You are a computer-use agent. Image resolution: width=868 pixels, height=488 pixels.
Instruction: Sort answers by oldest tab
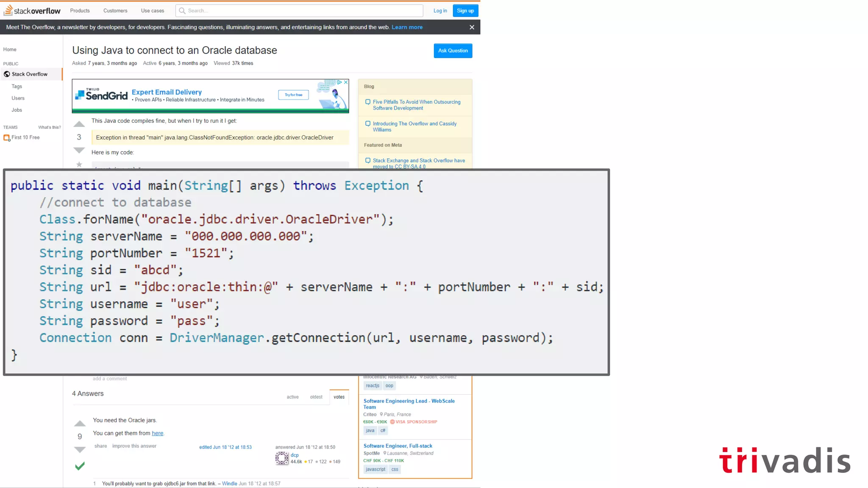click(316, 397)
